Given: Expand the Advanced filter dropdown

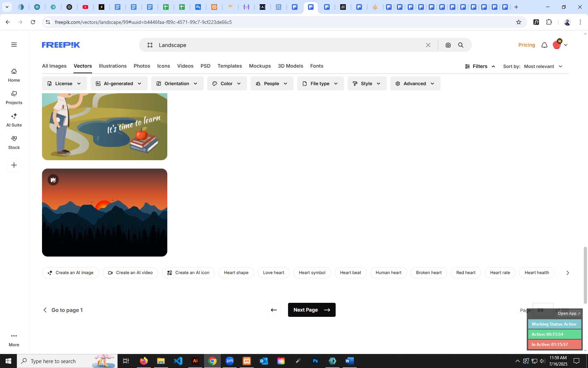Looking at the screenshot, I should (415, 83).
